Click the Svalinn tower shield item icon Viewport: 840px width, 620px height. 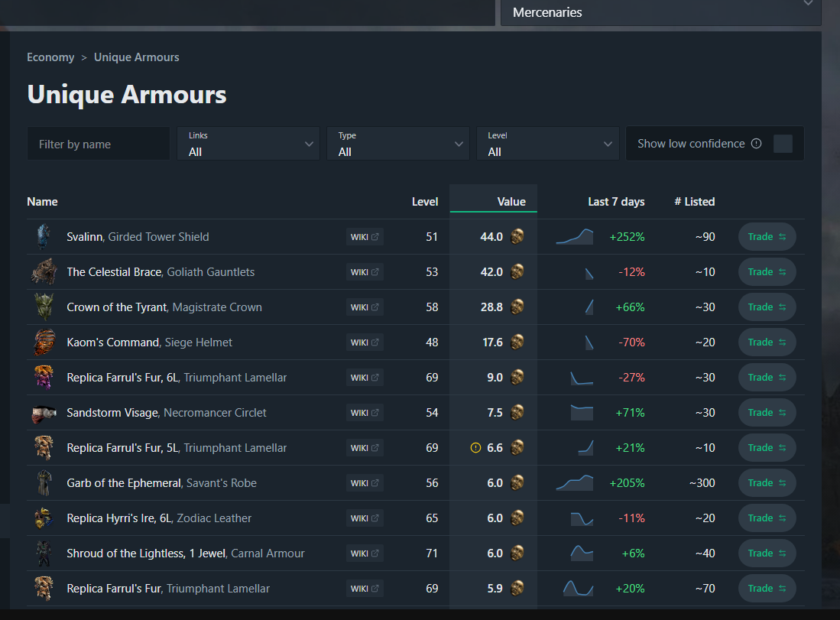coord(44,237)
